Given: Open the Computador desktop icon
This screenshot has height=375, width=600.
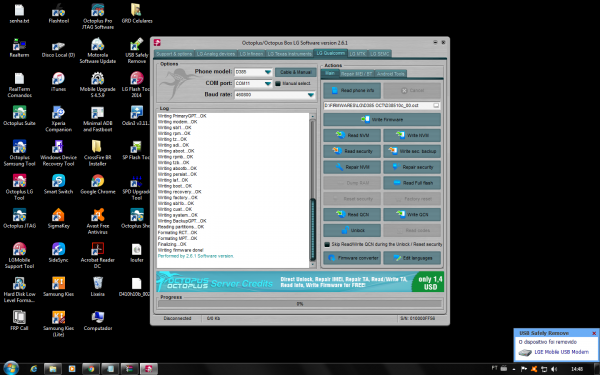Looking at the screenshot, I should [98, 320].
